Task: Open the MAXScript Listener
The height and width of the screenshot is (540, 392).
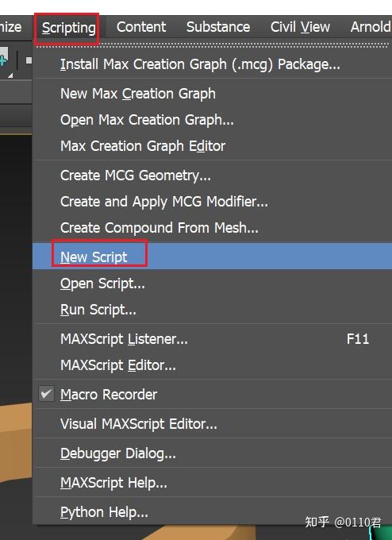Action: pyautogui.click(x=213, y=339)
